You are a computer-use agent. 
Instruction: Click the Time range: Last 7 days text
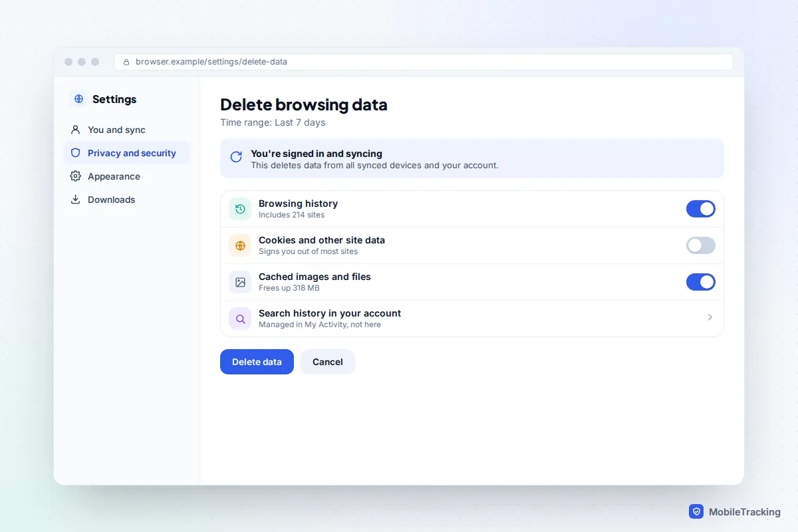pos(273,122)
